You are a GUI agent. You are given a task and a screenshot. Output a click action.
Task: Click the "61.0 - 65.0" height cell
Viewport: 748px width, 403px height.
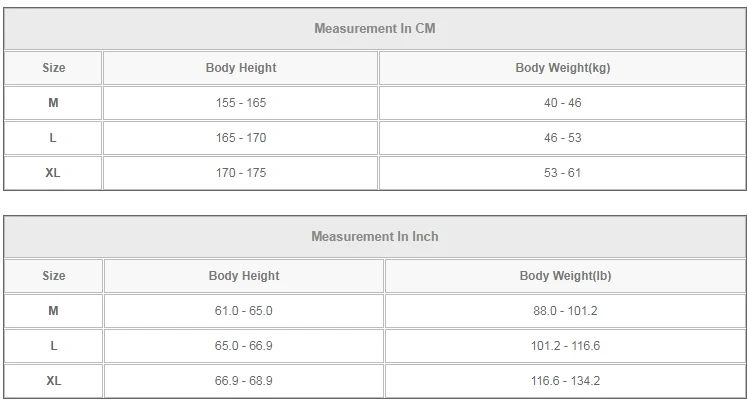(x=244, y=311)
